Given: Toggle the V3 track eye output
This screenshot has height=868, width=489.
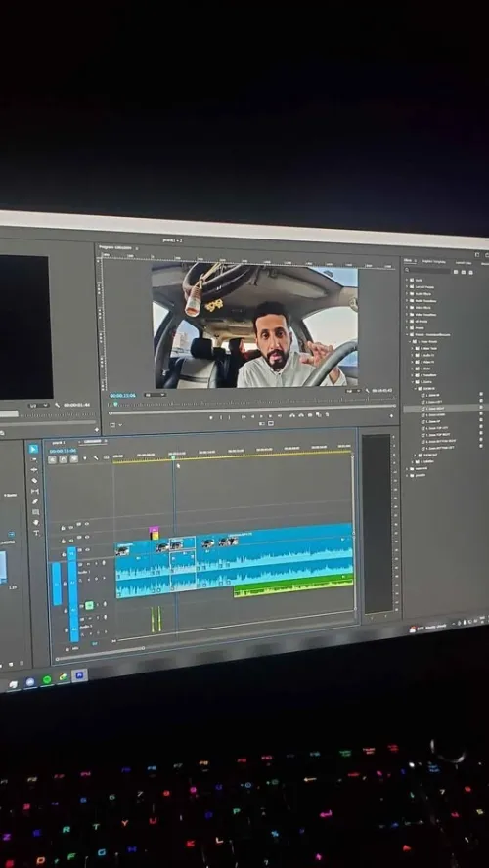Looking at the screenshot, I should pyautogui.click(x=87, y=524).
